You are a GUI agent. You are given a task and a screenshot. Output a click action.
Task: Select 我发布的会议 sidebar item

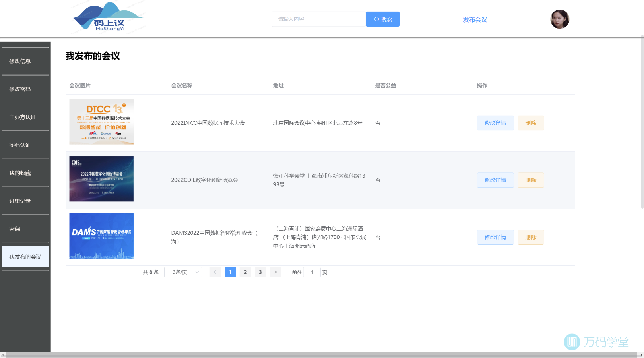coord(25,257)
